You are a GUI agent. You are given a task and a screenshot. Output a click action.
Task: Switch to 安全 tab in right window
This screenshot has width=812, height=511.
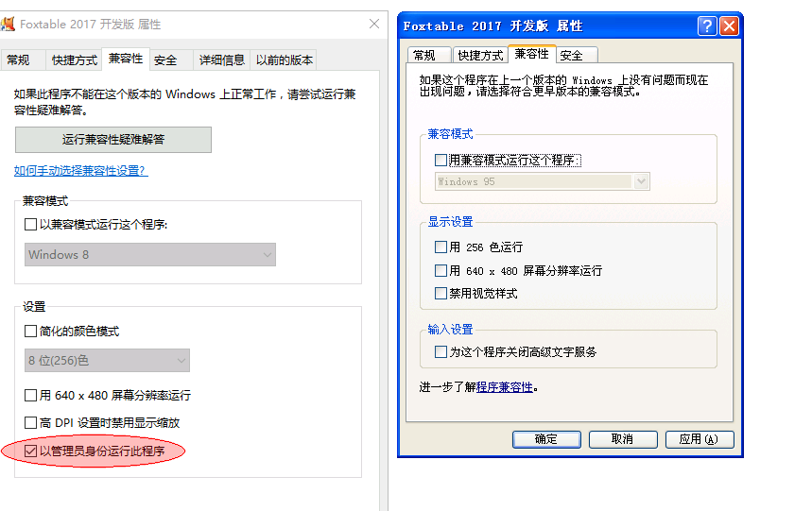(x=577, y=56)
